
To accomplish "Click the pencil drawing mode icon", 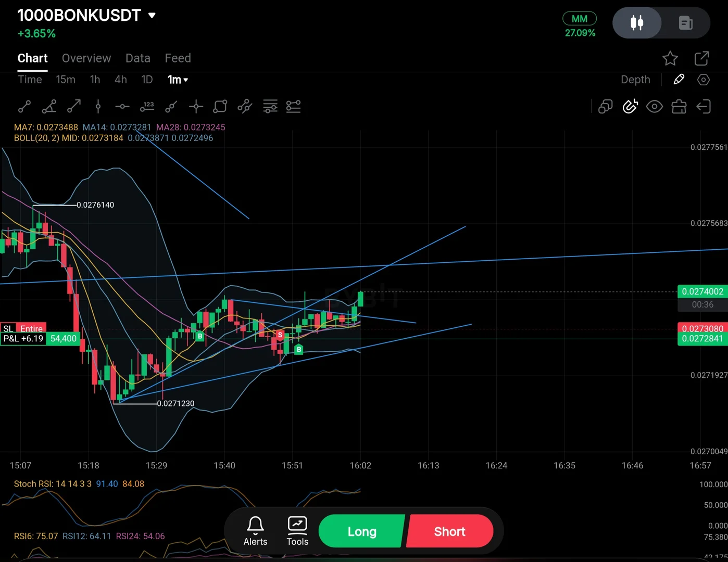I will [679, 80].
